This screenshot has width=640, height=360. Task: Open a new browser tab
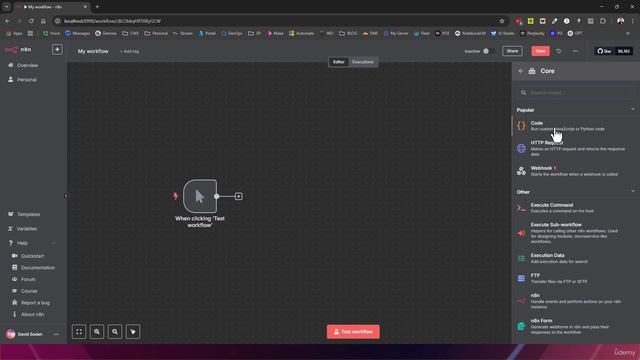click(x=97, y=7)
